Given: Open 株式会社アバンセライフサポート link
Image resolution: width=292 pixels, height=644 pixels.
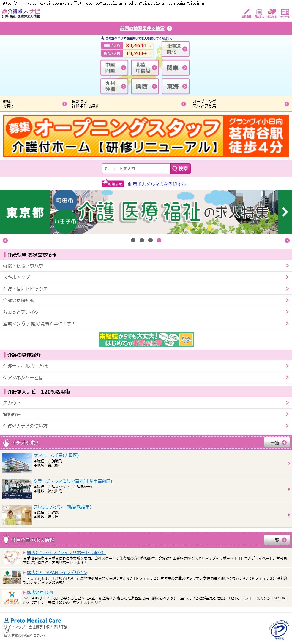Looking at the screenshot, I should point(66,553).
